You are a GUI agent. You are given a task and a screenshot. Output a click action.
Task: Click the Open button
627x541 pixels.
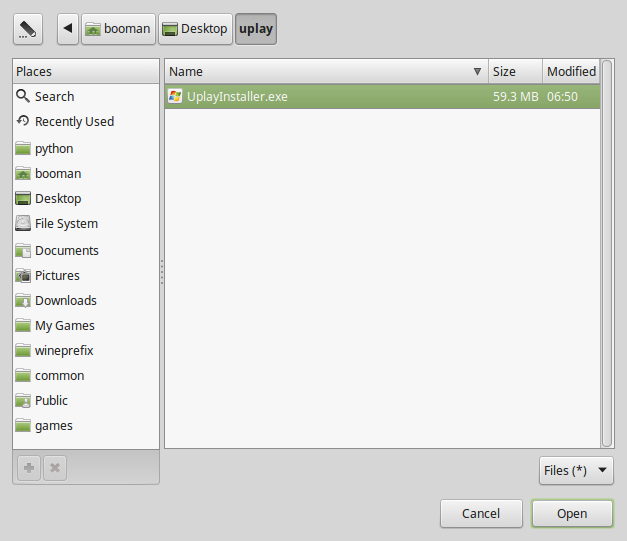click(572, 513)
